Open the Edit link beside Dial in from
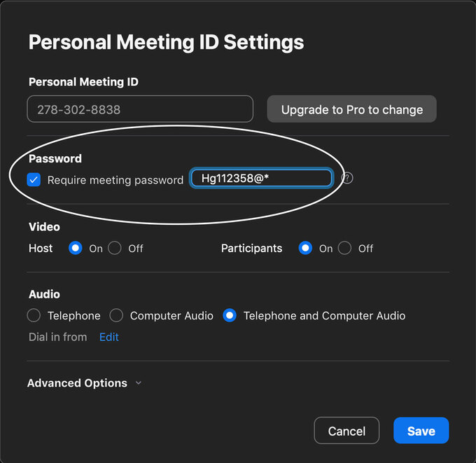 pos(109,337)
